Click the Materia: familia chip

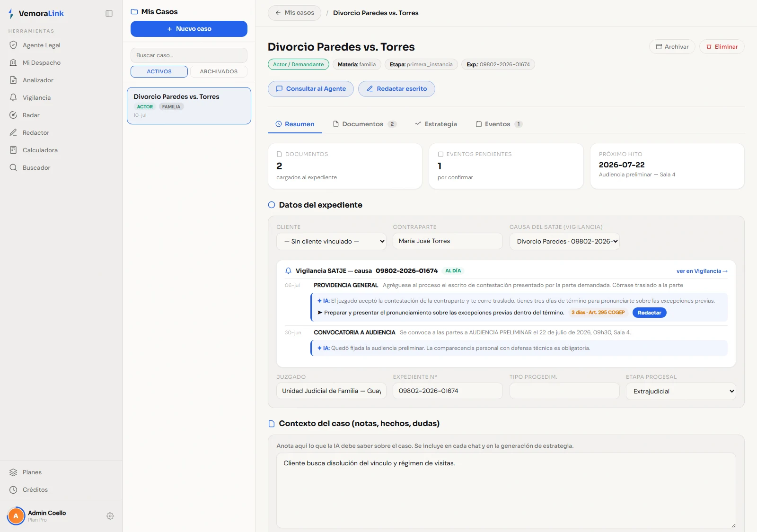point(357,65)
